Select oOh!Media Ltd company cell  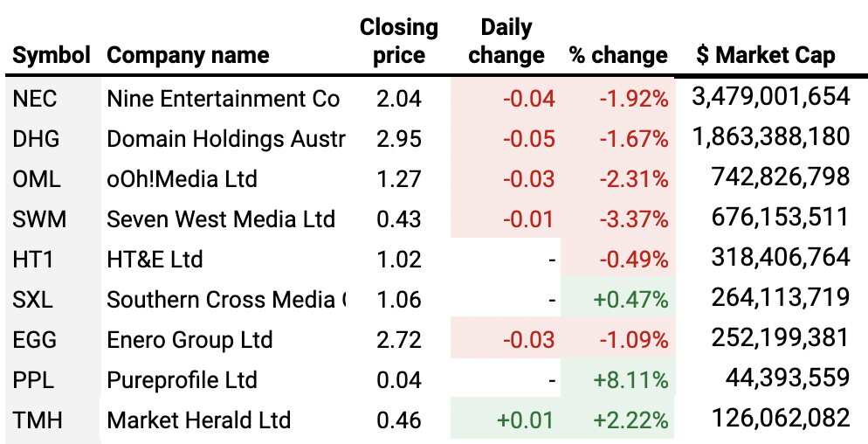click(183, 179)
